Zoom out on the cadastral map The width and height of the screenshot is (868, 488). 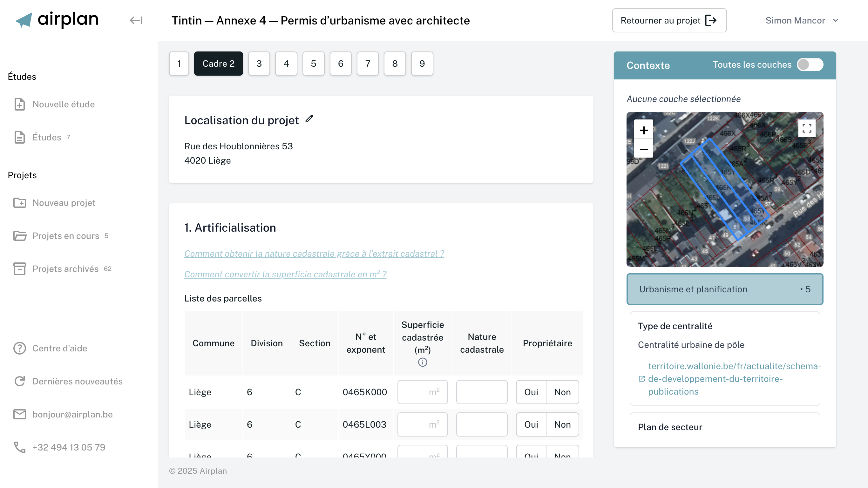tap(644, 149)
